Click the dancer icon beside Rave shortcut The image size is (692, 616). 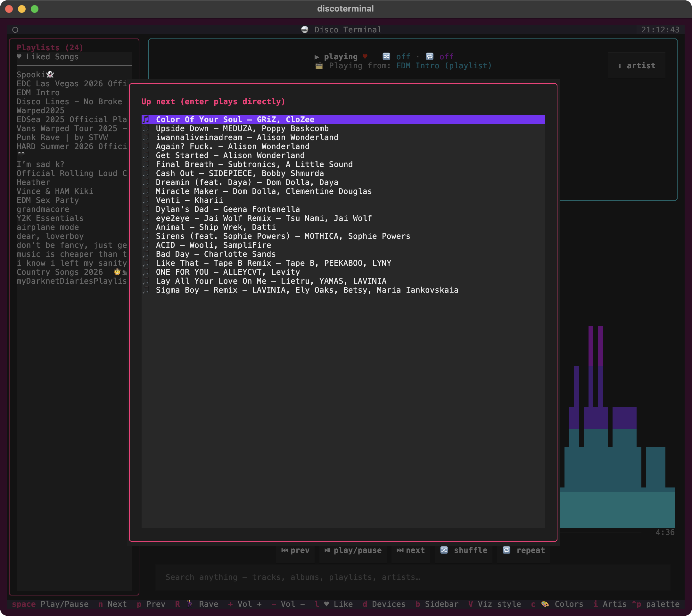click(x=190, y=604)
